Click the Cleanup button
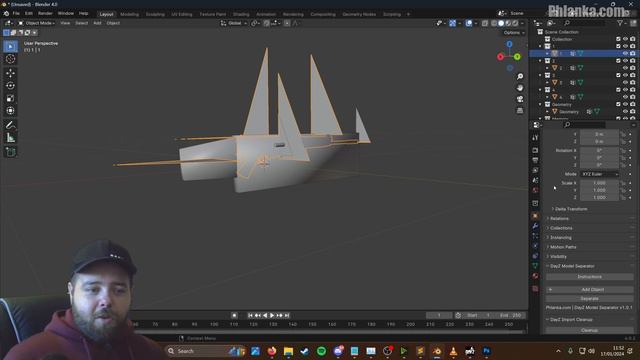Image resolution: width=640 pixels, height=360 pixels. (x=589, y=330)
